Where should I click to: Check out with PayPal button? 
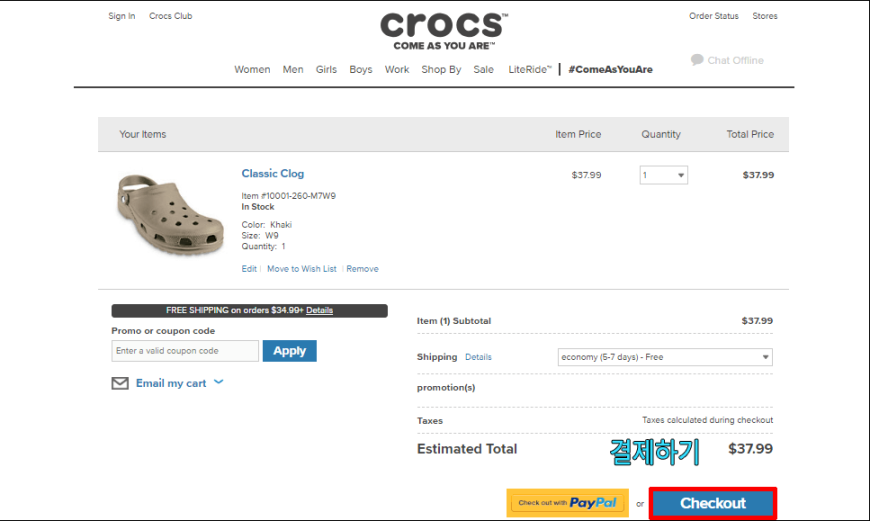point(567,503)
